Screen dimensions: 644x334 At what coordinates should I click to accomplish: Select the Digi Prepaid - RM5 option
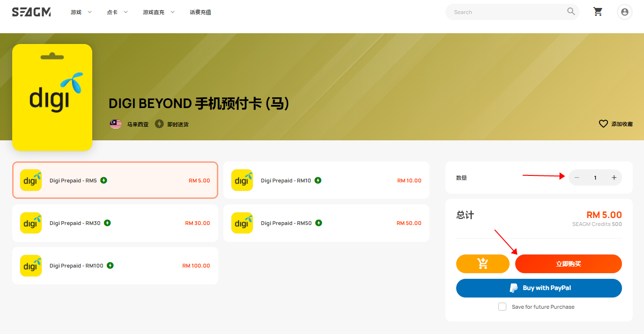115,180
